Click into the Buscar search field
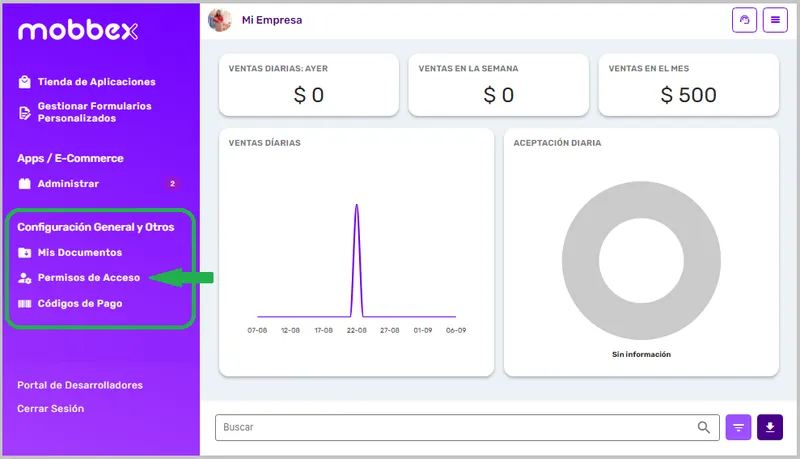 (450, 427)
